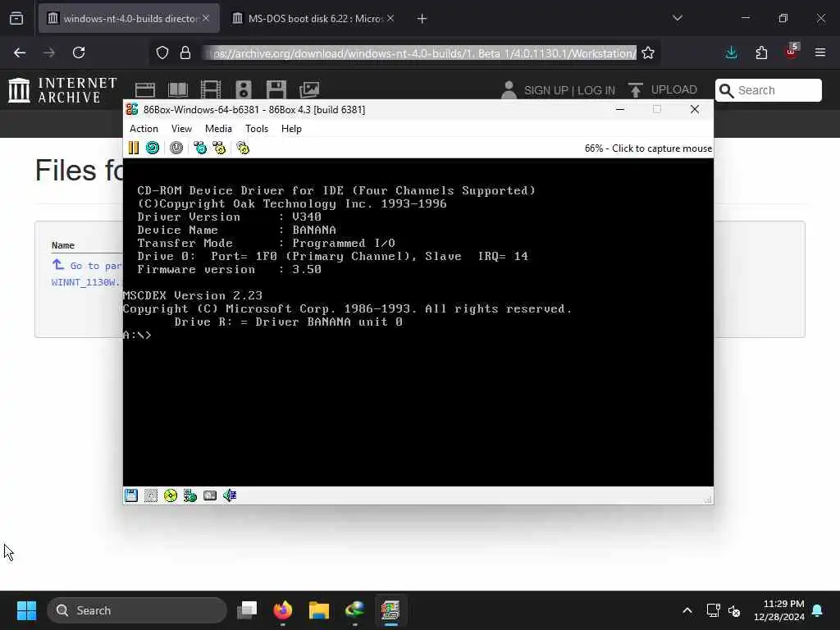This screenshot has width=840, height=630.
Task: Open File Explorer from the taskbar
Action: (x=319, y=610)
